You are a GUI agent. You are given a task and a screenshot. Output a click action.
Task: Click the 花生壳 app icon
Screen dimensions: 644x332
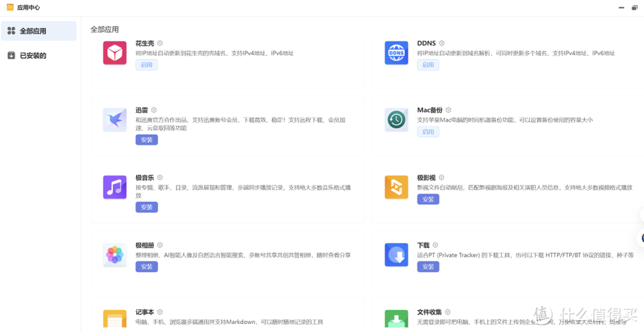point(114,53)
